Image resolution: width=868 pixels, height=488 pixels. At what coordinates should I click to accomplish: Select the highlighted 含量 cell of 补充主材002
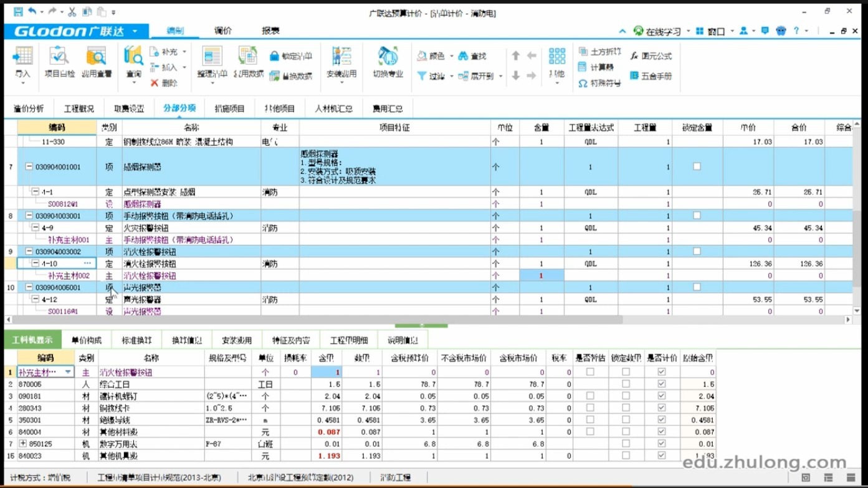point(541,275)
